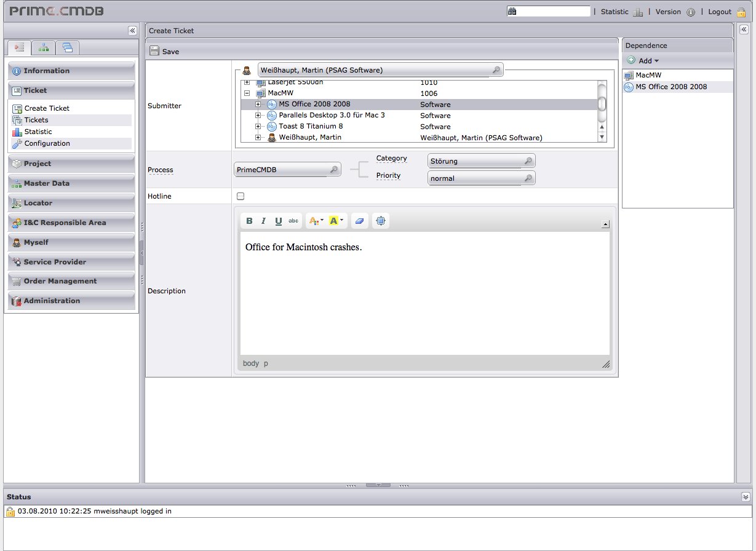Enable the Hotline checkbox
Screen dimensions: 756x551
point(241,196)
